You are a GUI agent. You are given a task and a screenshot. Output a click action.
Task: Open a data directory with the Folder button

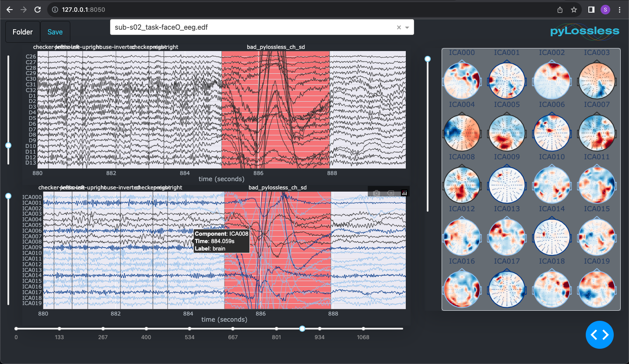(x=22, y=31)
